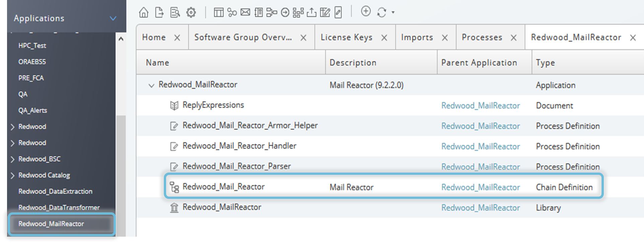The width and height of the screenshot is (644, 244).
Task: Click the upload tray arrow icon
Action: (x=311, y=13)
